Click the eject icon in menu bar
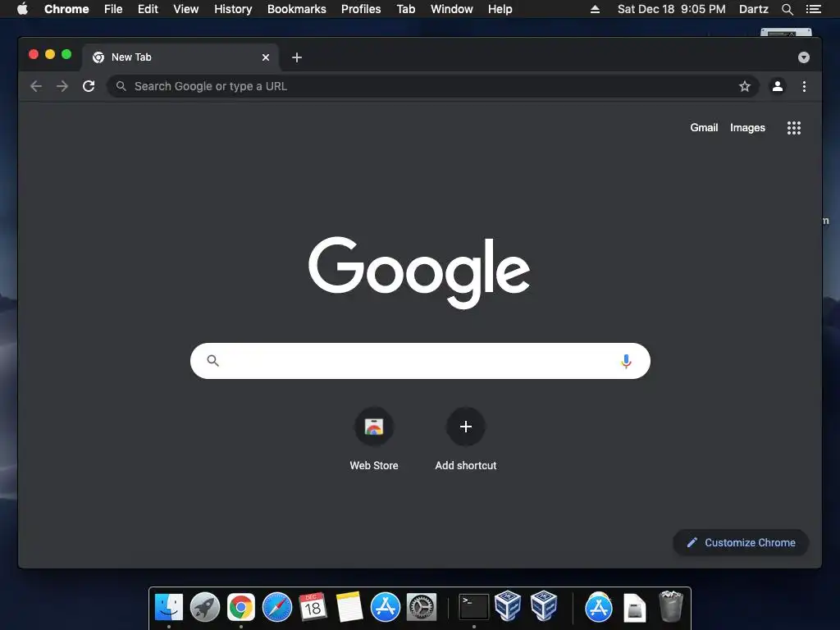 pos(595,9)
